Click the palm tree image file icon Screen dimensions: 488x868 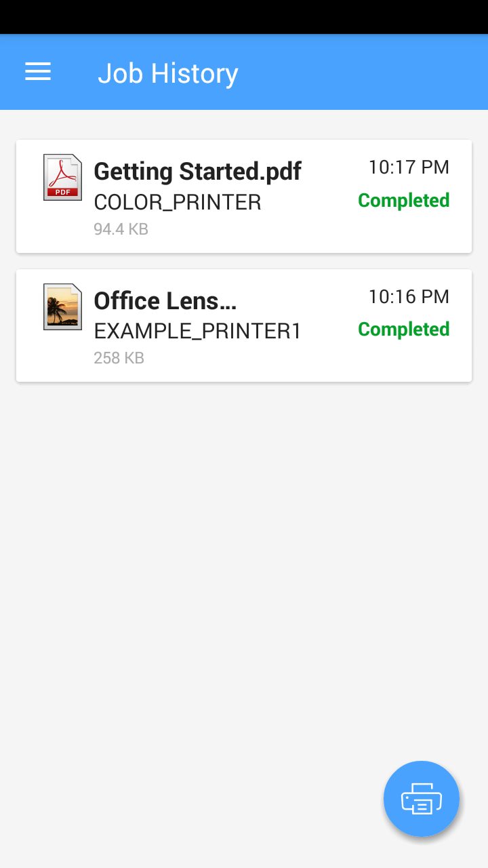click(x=62, y=307)
